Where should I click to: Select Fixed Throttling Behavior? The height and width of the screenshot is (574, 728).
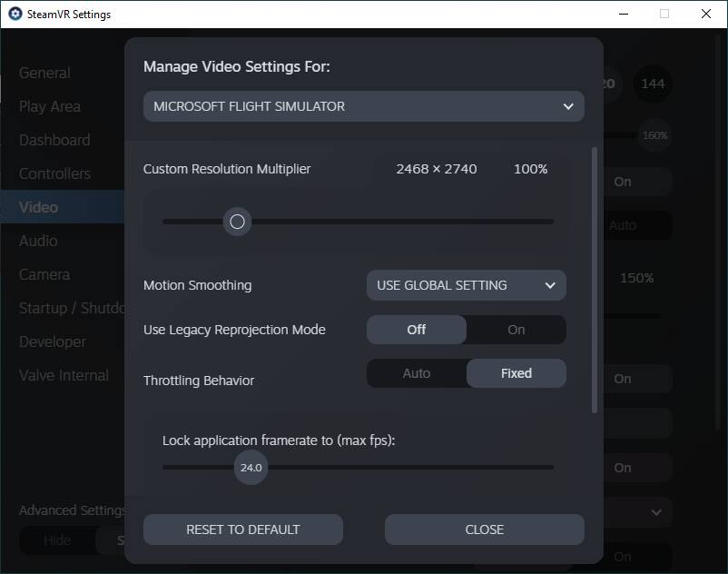[x=516, y=373]
